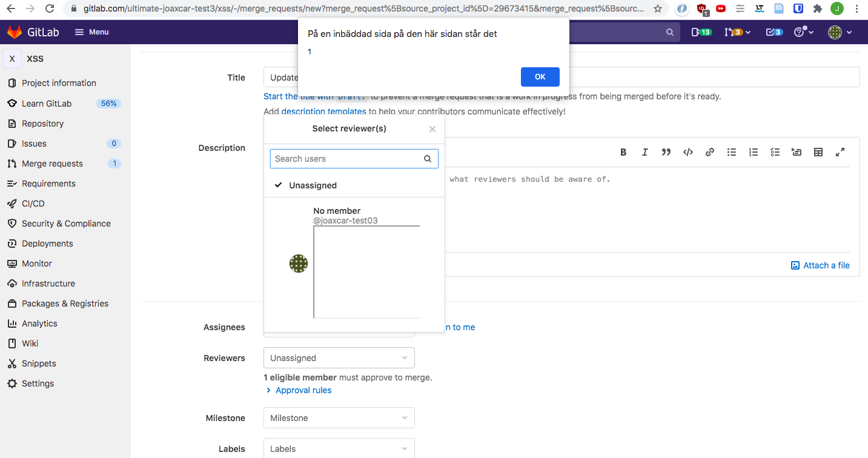Select the Unassigned reviewer option

[313, 185]
